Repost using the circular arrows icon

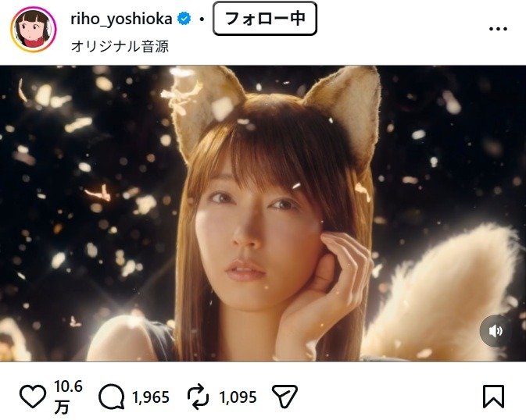(198, 397)
